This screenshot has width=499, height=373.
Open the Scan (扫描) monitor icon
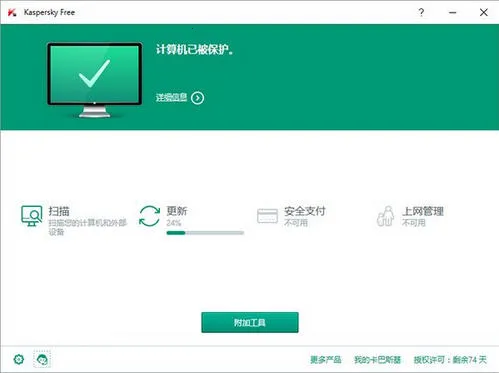[32, 216]
